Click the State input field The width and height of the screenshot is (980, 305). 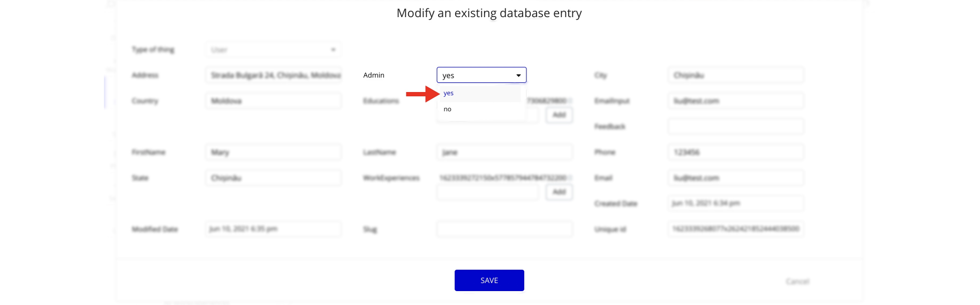(273, 178)
